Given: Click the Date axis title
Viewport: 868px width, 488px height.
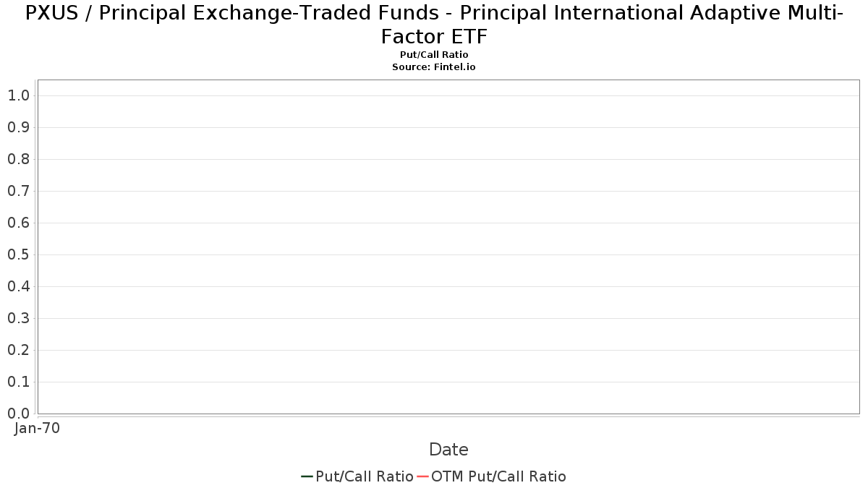Looking at the screenshot, I should [448, 450].
